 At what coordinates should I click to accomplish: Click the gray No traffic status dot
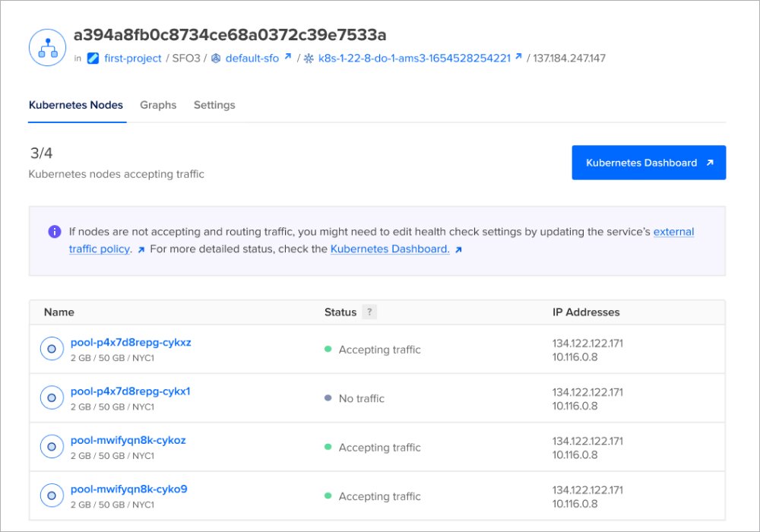pyautogui.click(x=328, y=397)
